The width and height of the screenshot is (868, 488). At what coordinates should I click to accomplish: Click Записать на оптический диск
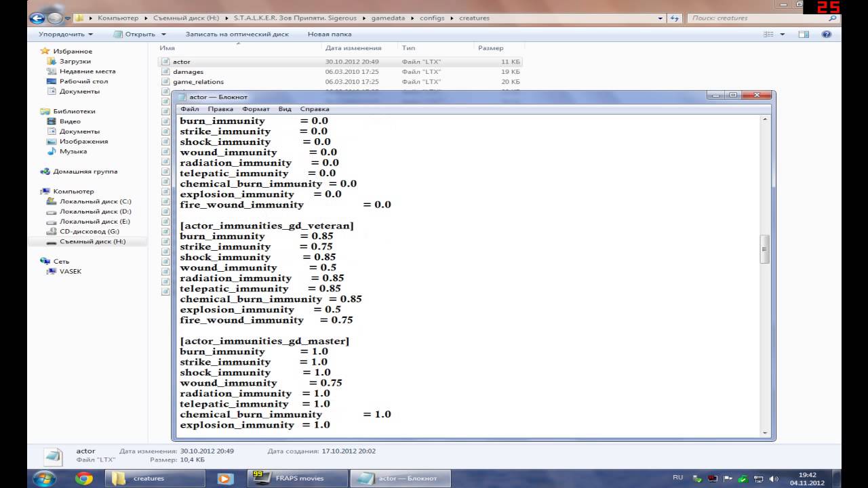pos(237,34)
